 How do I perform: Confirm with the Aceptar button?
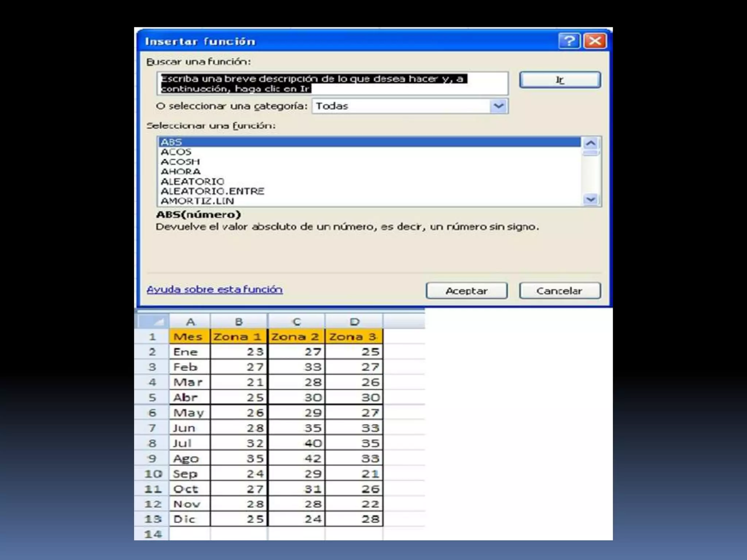(x=467, y=291)
